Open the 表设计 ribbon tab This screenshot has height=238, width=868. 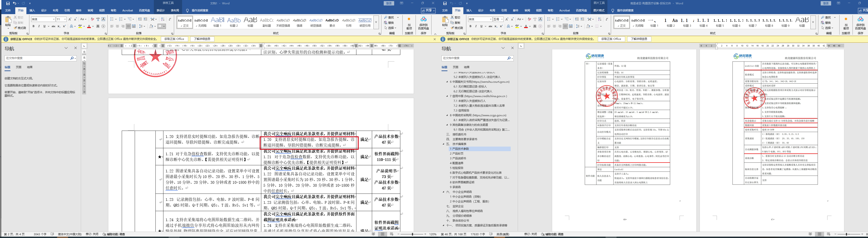tap(160, 10)
